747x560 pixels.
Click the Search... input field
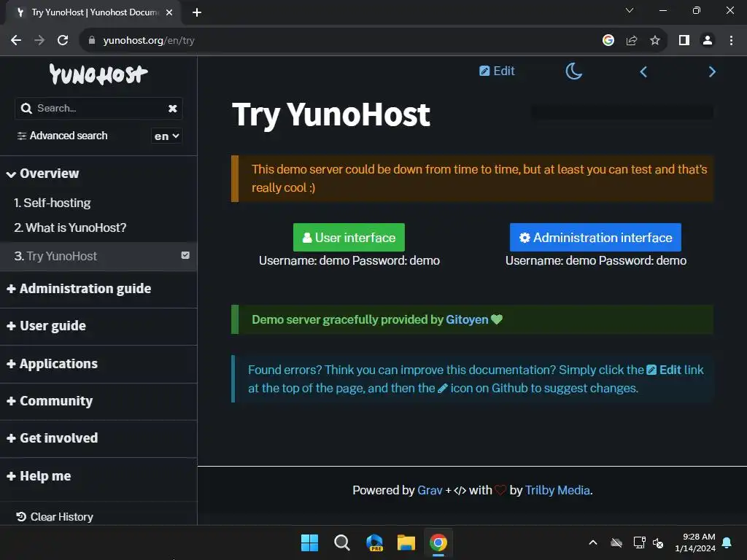pyautogui.click(x=99, y=109)
